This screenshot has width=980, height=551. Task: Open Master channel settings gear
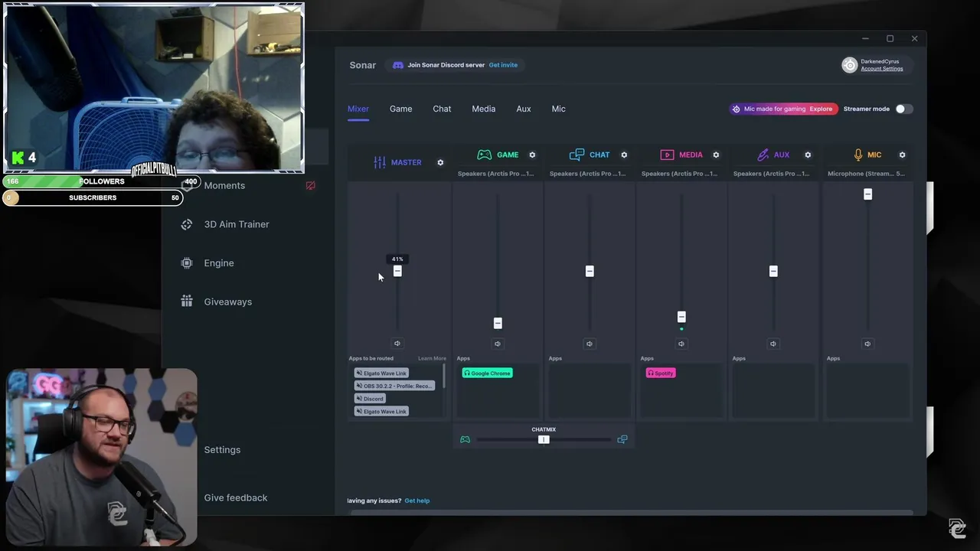click(440, 162)
